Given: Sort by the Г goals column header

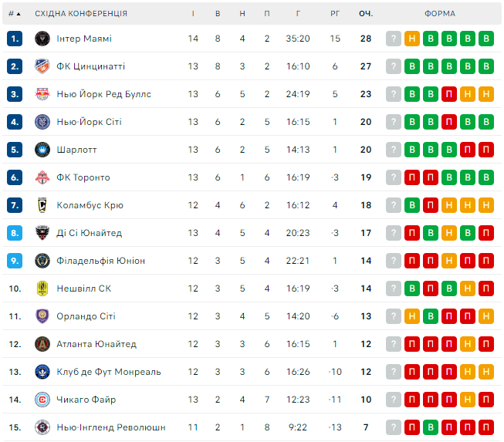Looking at the screenshot, I should tap(298, 13).
